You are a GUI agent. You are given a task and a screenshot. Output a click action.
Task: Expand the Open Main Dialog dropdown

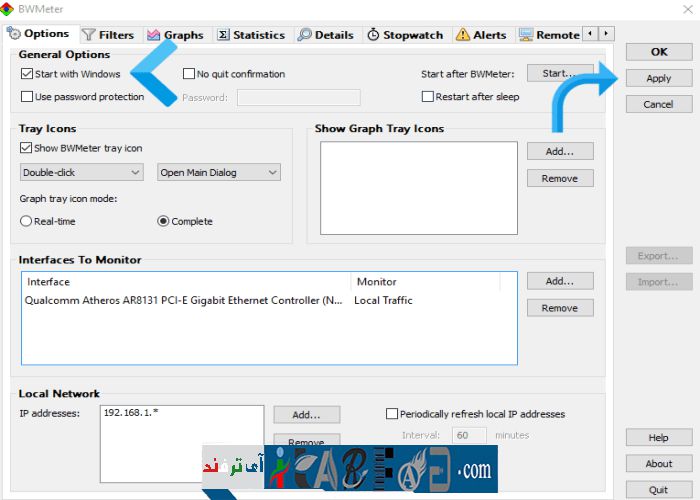click(x=219, y=172)
